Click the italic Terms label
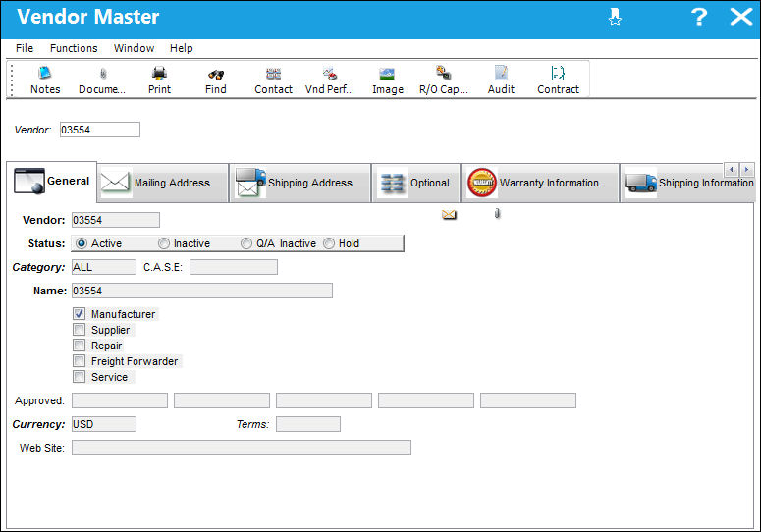The width and height of the screenshot is (761, 532). pyautogui.click(x=253, y=424)
